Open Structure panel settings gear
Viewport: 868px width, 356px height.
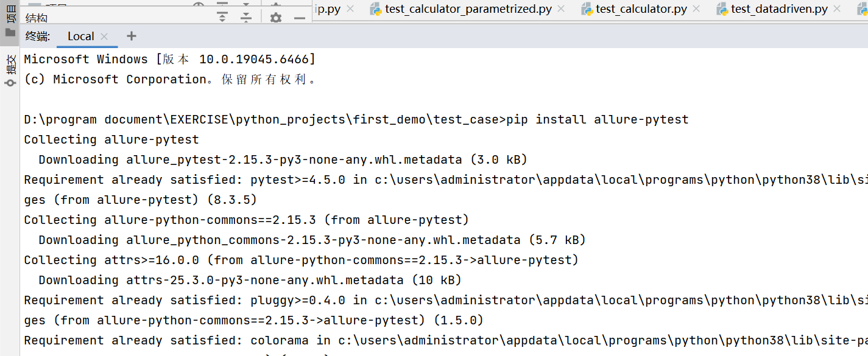[x=276, y=18]
